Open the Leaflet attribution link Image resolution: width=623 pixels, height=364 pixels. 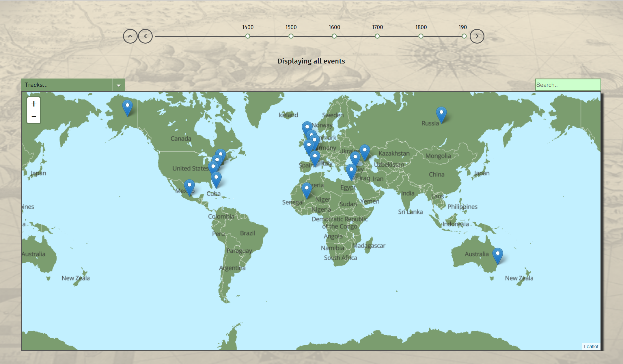(591, 346)
